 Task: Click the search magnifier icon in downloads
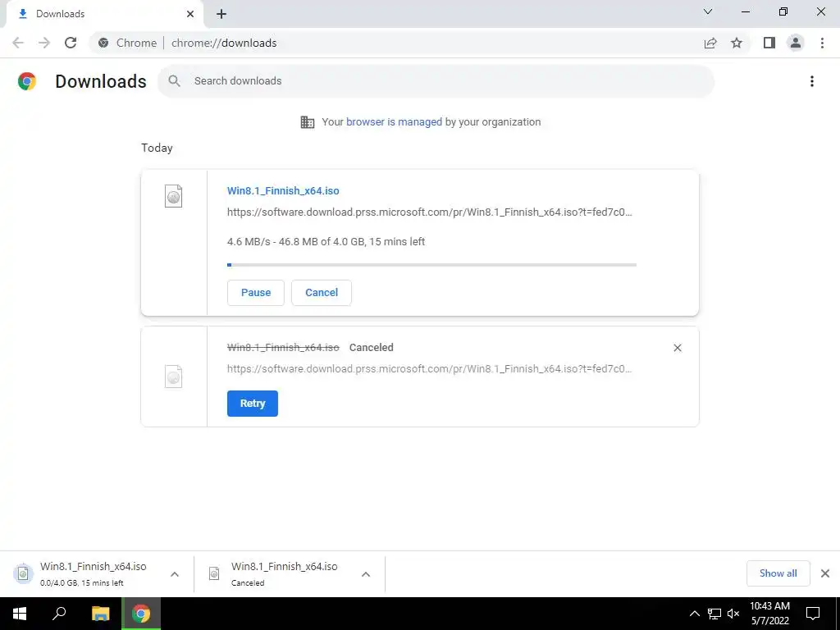(x=174, y=81)
